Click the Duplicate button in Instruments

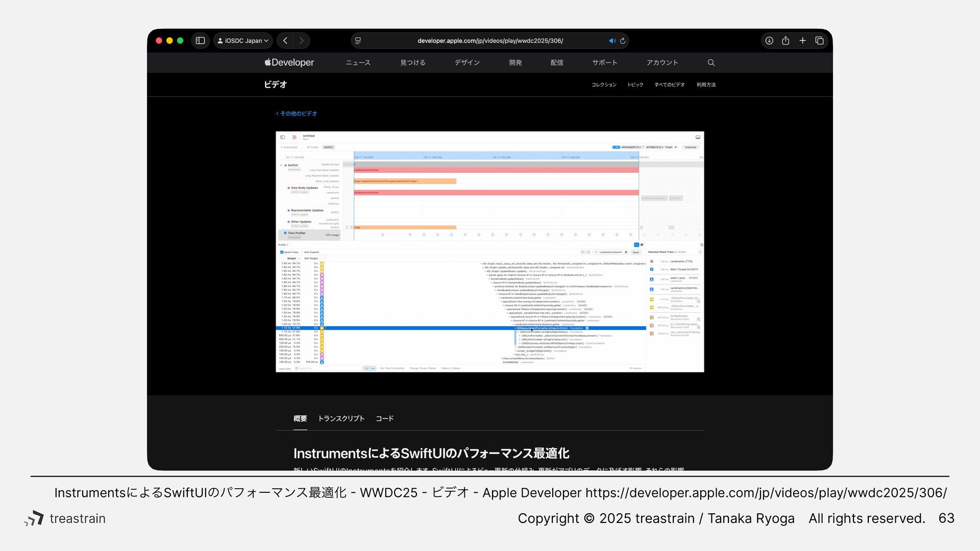[690, 147]
